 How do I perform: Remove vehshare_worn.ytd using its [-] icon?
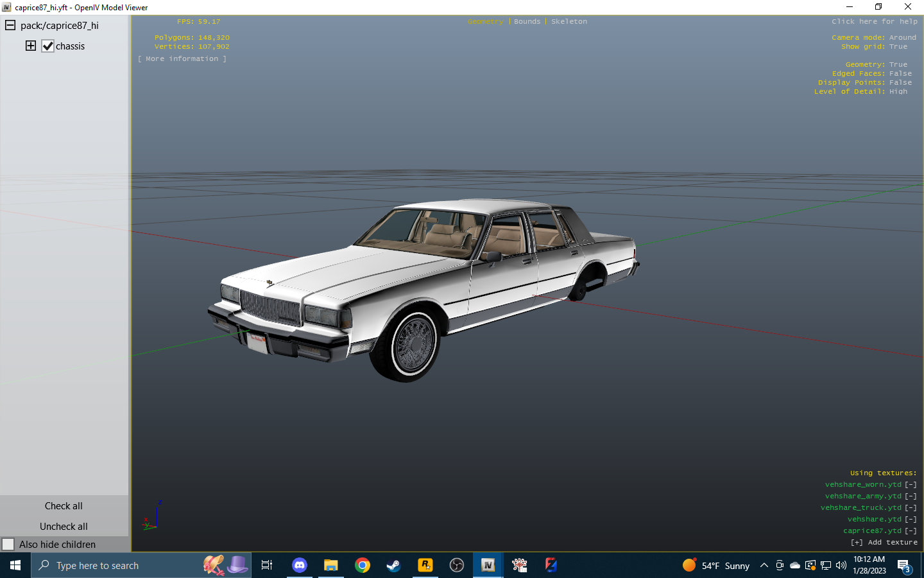[x=911, y=484]
